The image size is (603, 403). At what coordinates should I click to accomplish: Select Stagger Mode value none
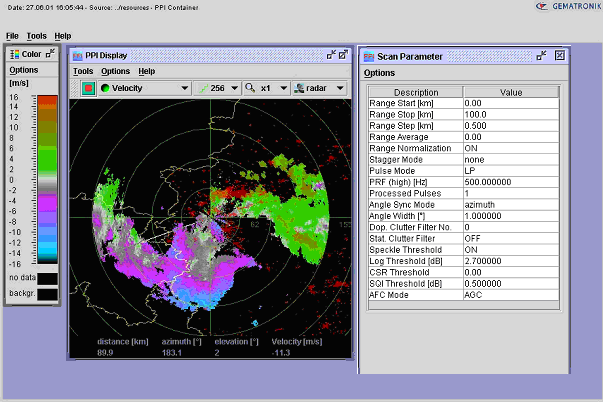click(x=511, y=160)
